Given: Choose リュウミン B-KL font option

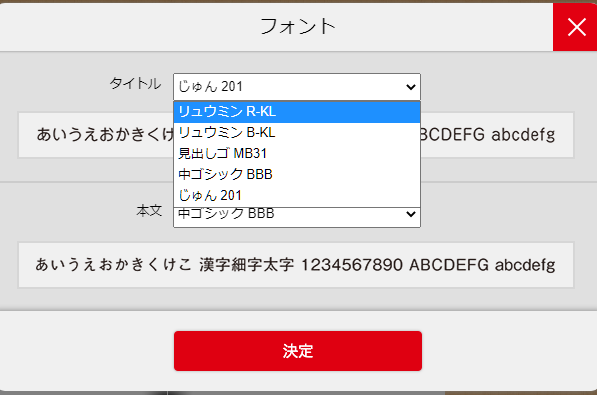Looking at the screenshot, I should (297, 133).
